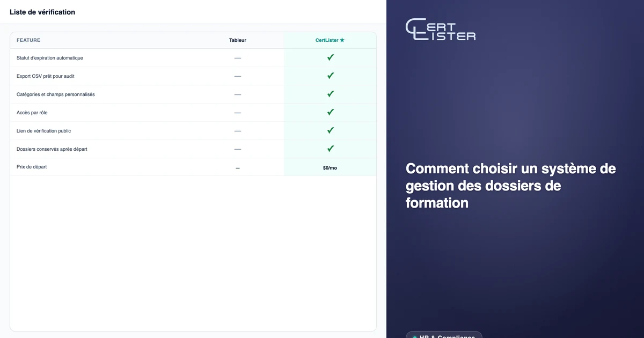644x338 pixels.
Task: Click the CertLister ★ column header
Action: coord(330,40)
